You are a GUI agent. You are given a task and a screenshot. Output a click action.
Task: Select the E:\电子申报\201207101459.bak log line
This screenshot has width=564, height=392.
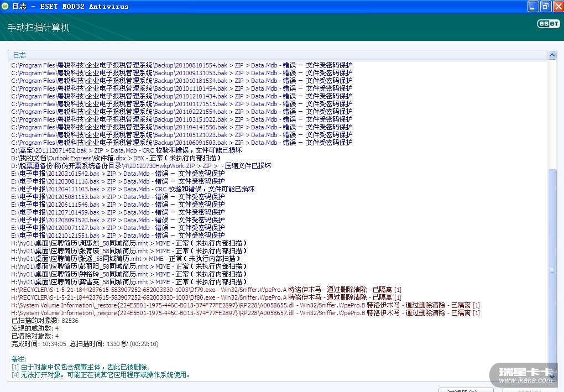pos(118,212)
